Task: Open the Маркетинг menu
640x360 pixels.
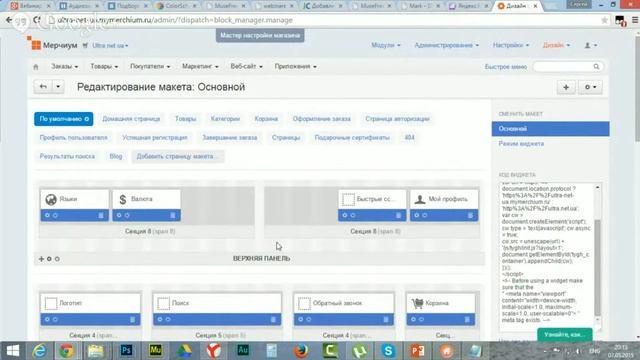Action: pyautogui.click(x=200, y=66)
